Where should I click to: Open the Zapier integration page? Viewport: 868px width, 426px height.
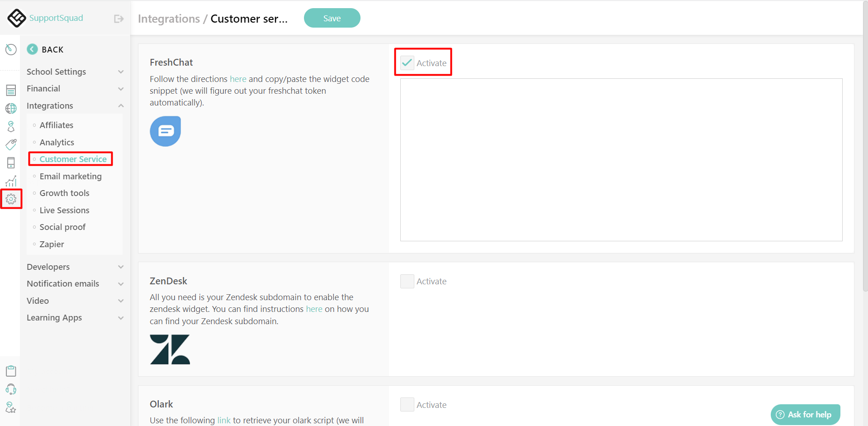[x=52, y=244]
